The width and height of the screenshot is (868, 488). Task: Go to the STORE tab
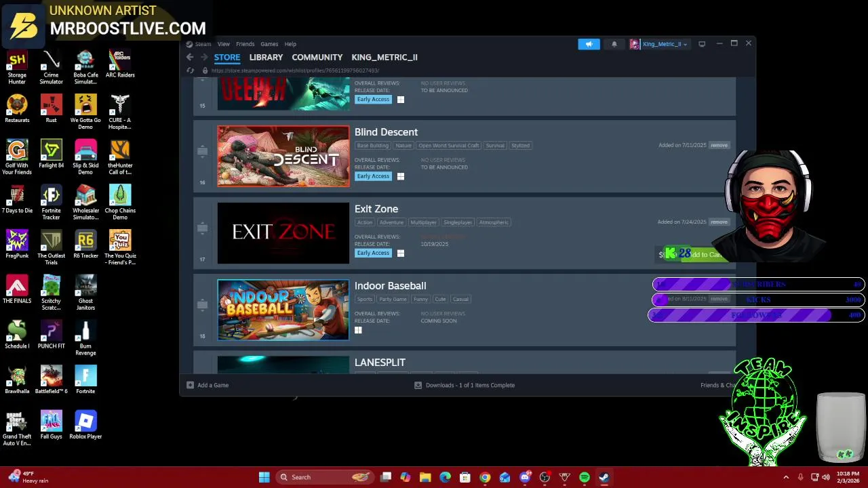[x=227, y=58]
